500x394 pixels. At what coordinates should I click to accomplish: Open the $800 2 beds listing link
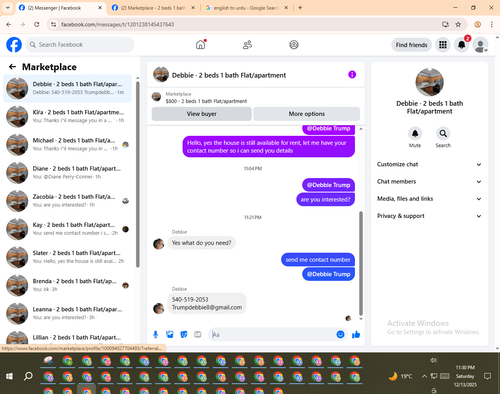206,101
